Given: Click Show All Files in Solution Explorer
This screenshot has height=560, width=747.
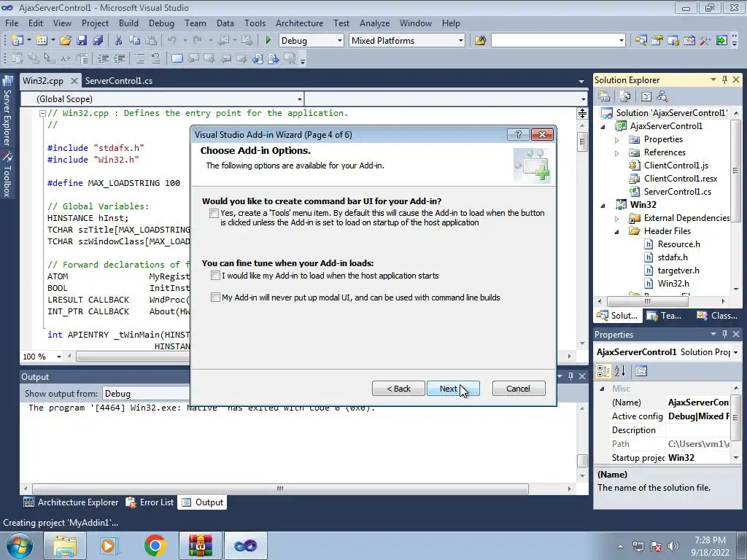Looking at the screenshot, I should tap(625, 96).
